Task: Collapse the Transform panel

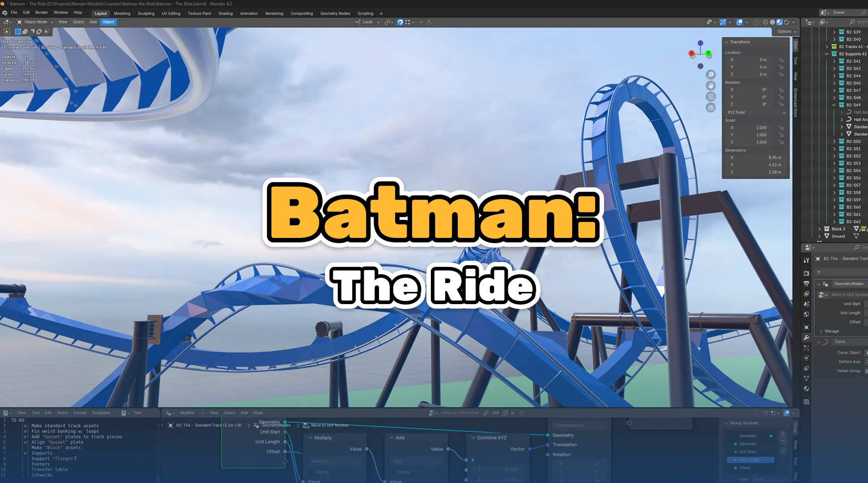Action: pos(726,42)
